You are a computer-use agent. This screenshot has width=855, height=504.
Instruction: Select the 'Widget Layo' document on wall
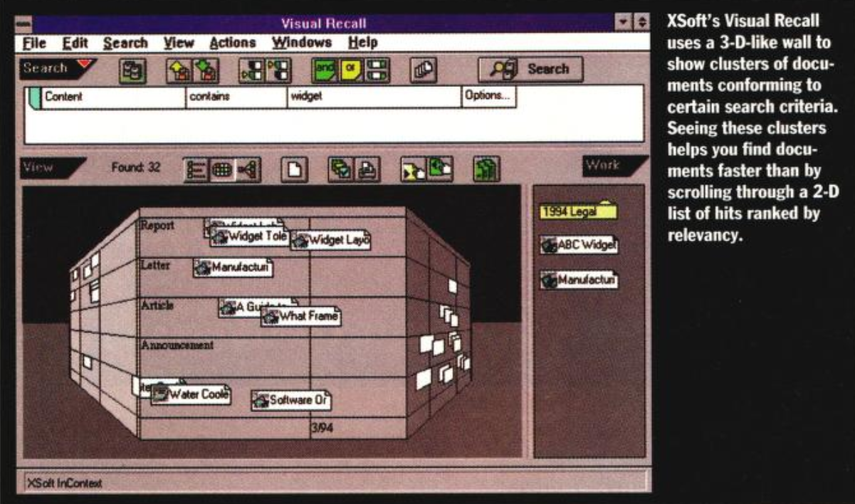click(x=331, y=241)
